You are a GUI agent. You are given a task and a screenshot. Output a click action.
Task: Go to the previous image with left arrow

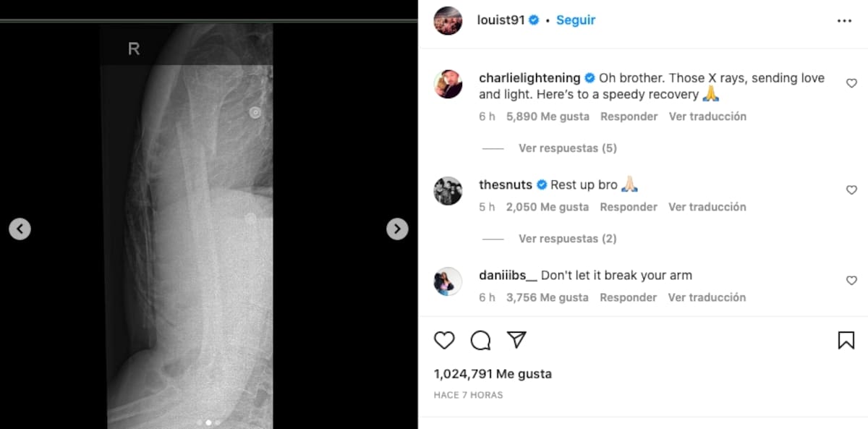click(20, 229)
